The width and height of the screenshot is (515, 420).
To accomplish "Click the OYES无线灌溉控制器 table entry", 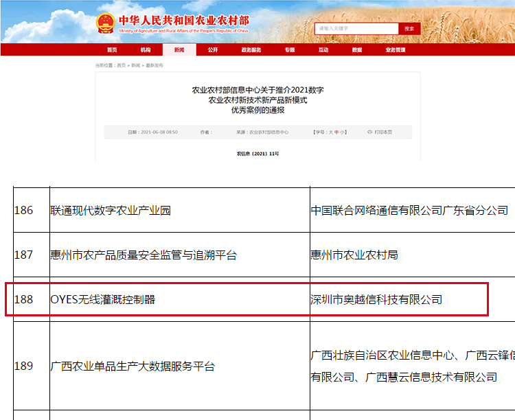I will tap(103, 300).
